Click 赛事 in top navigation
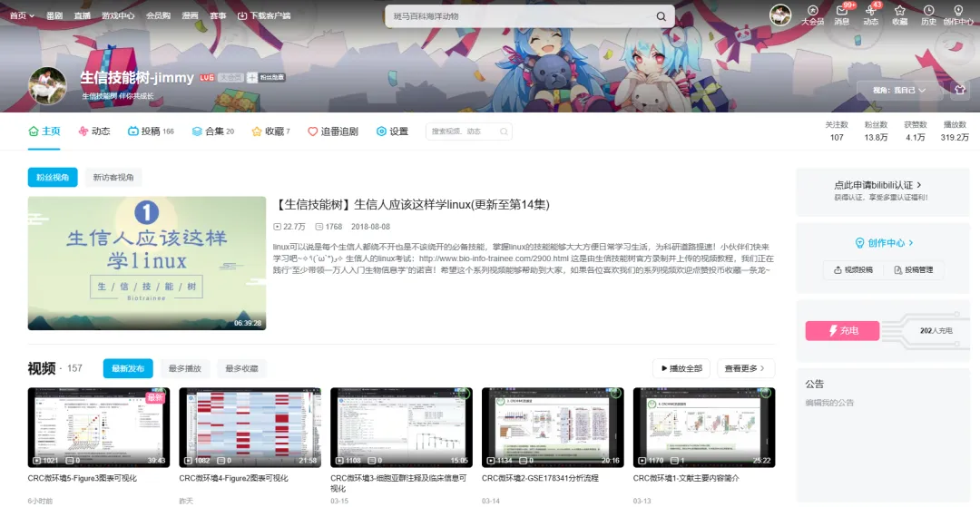980x507 pixels. tap(218, 15)
